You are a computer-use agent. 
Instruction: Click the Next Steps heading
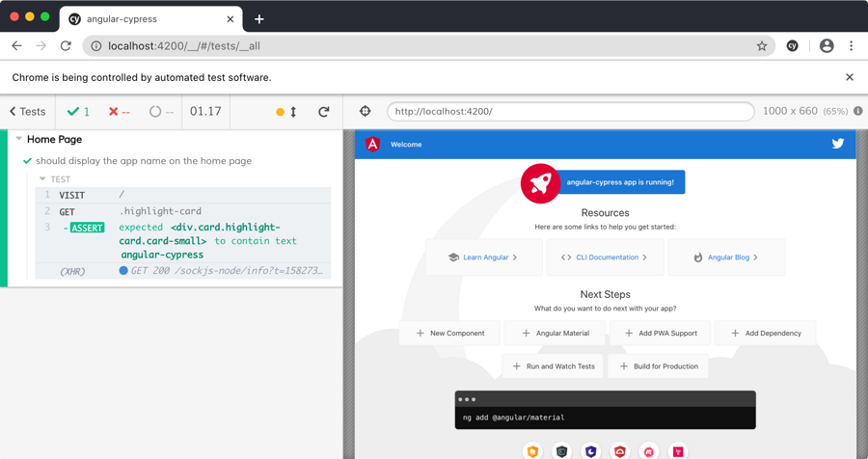[605, 294]
